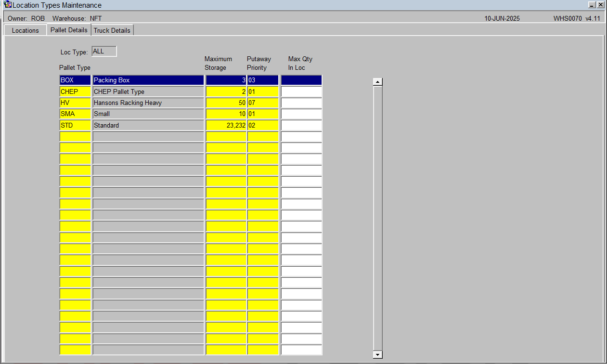The width and height of the screenshot is (607, 364).
Task: Click the Location Types Maintenance window icon
Action: [x=8, y=5]
